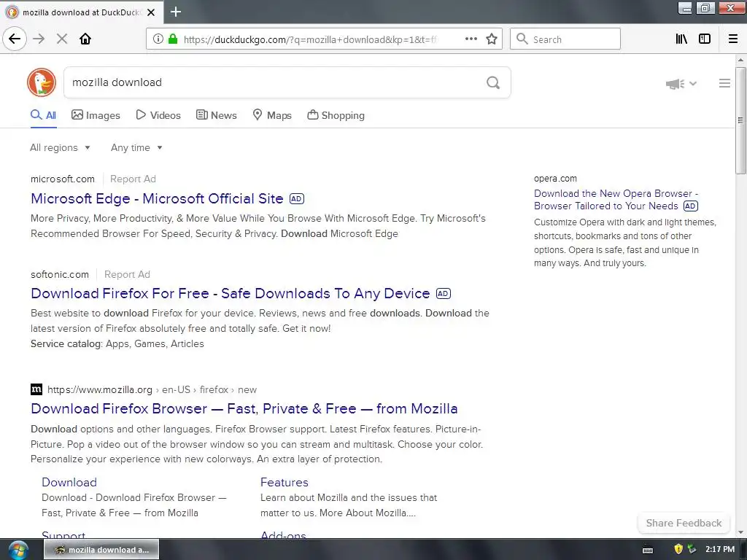The height and width of the screenshot is (560, 747).
Task: Click the https://www.mozilla.org result URL
Action: 99,389
